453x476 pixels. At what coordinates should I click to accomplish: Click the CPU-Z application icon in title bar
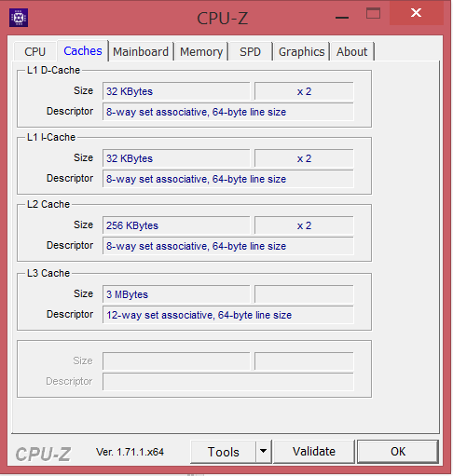tap(19, 18)
